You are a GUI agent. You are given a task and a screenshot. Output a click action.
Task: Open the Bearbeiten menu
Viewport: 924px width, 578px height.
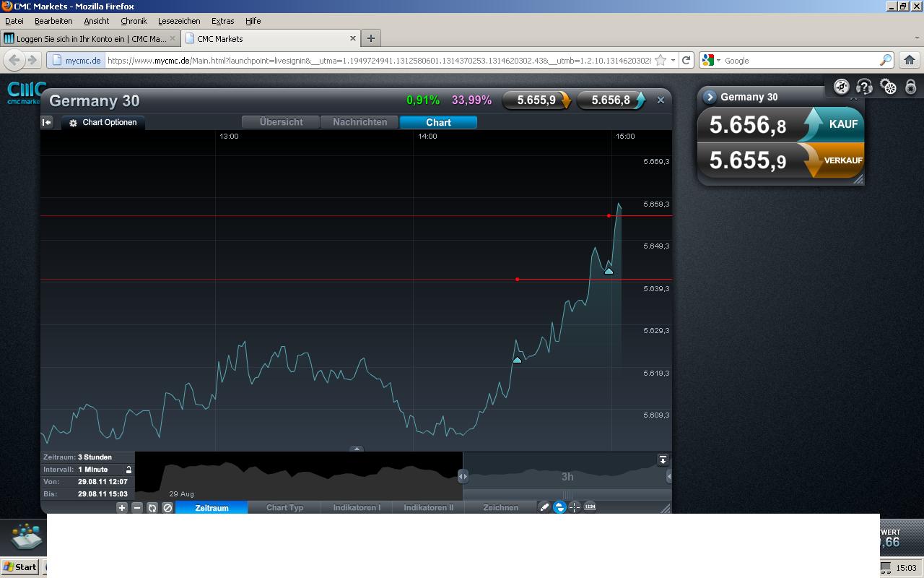click(x=53, y=21)
